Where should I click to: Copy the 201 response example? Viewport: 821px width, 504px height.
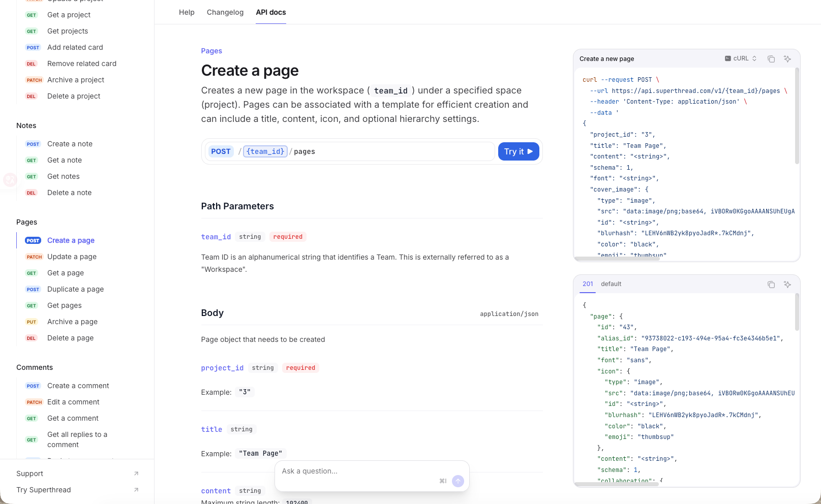(x=771, y=285)
